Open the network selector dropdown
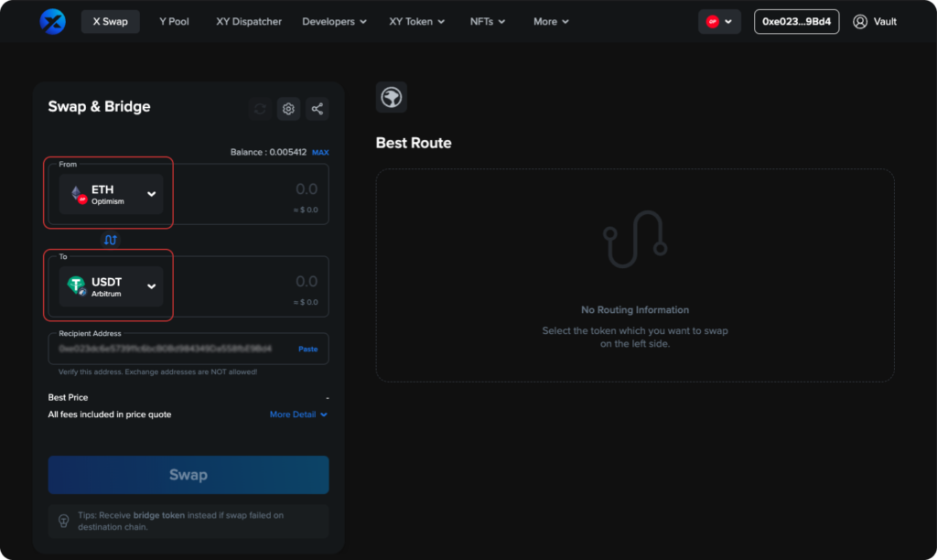This screenshot has width=937, height=560. tap(719, 22)
